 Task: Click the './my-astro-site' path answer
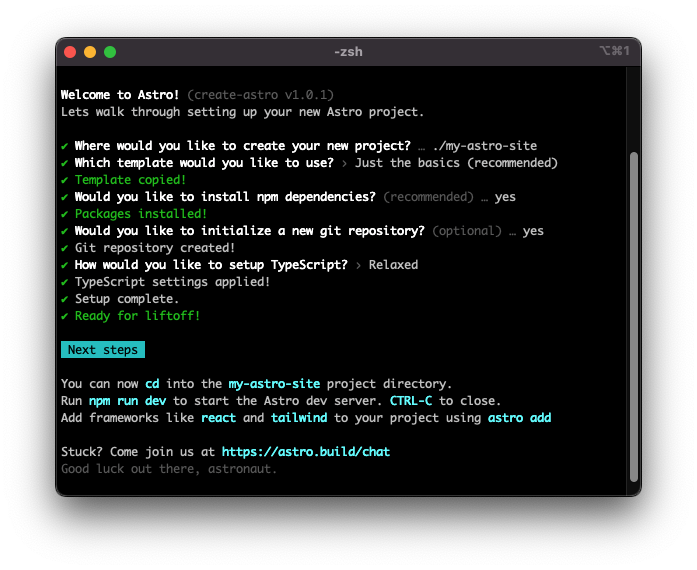[x=485, y=146]
